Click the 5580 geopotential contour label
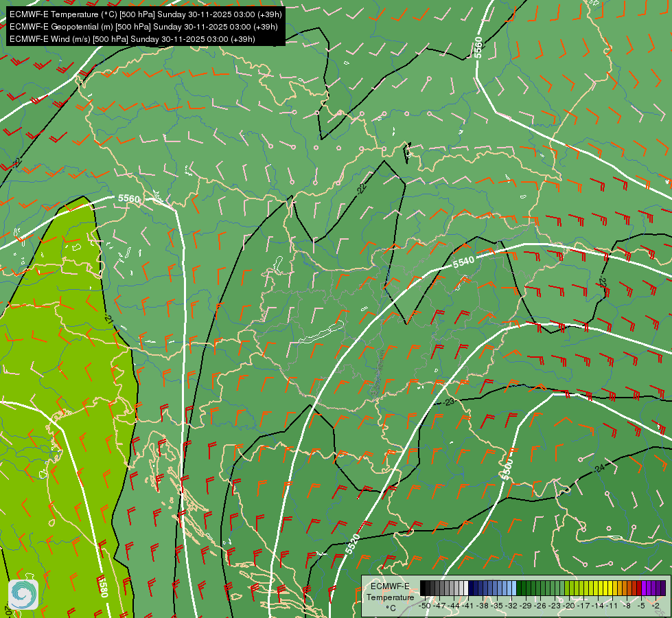 [x=102, y=586]
